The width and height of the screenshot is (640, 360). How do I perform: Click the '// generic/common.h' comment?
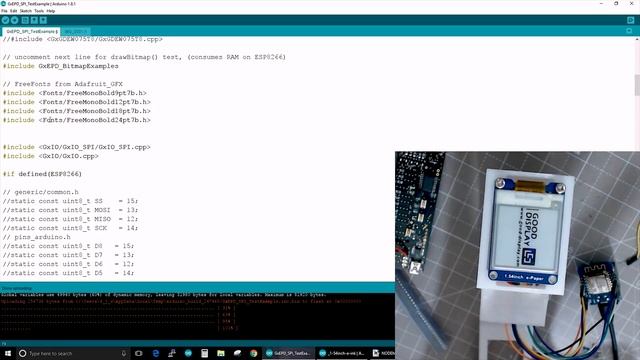41,192
